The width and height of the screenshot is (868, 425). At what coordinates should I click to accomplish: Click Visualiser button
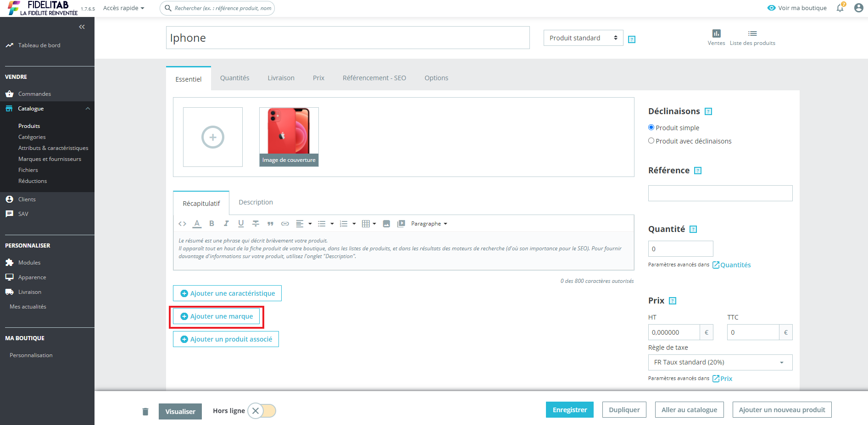(180, 412)
